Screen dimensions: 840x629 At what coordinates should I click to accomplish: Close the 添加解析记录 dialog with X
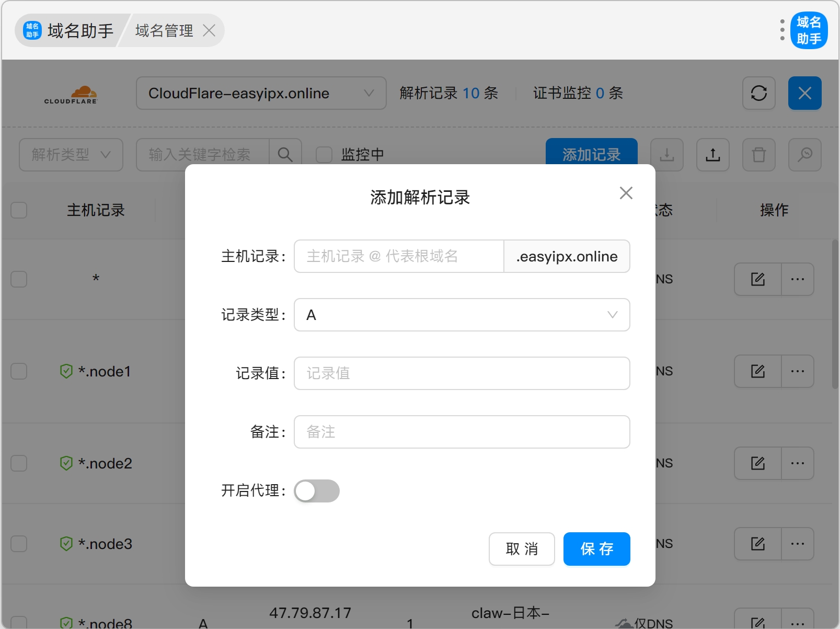coord(626,193)
